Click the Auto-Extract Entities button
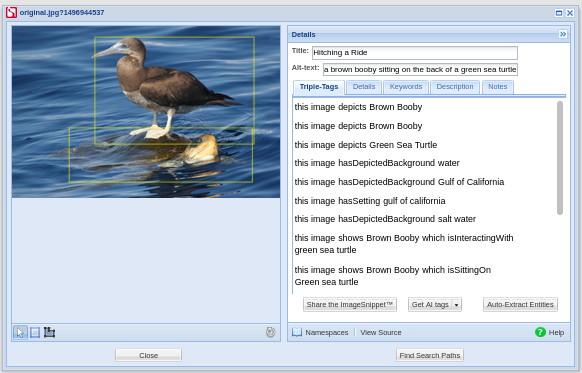This screenshot has height=373, width=582. (x=520, y=305)
